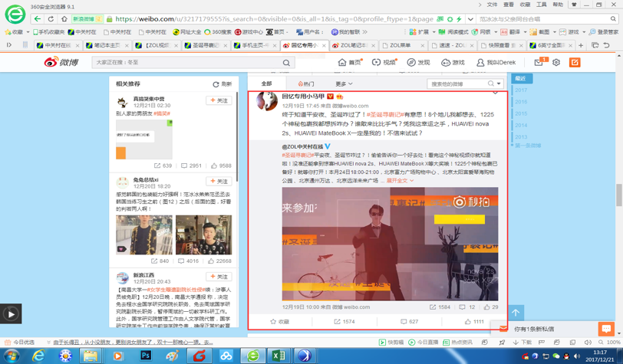Viewport: 623px width, 364px height.
Task: Open the 文件 menu
Action: (x=492, y=5)
